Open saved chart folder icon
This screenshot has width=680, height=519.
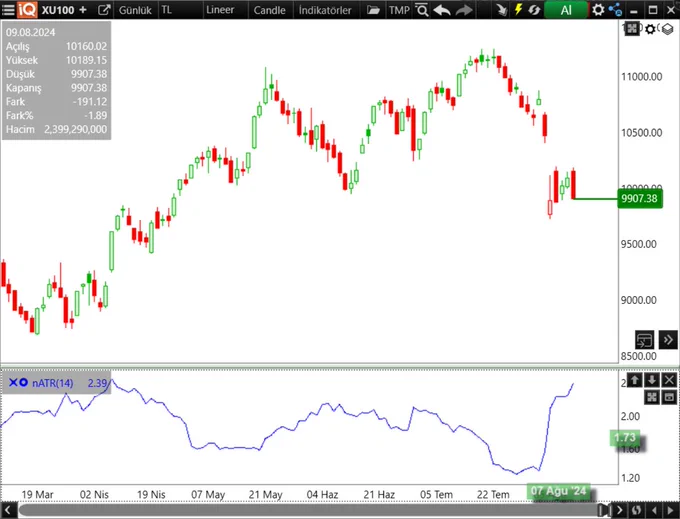point(373,10)
